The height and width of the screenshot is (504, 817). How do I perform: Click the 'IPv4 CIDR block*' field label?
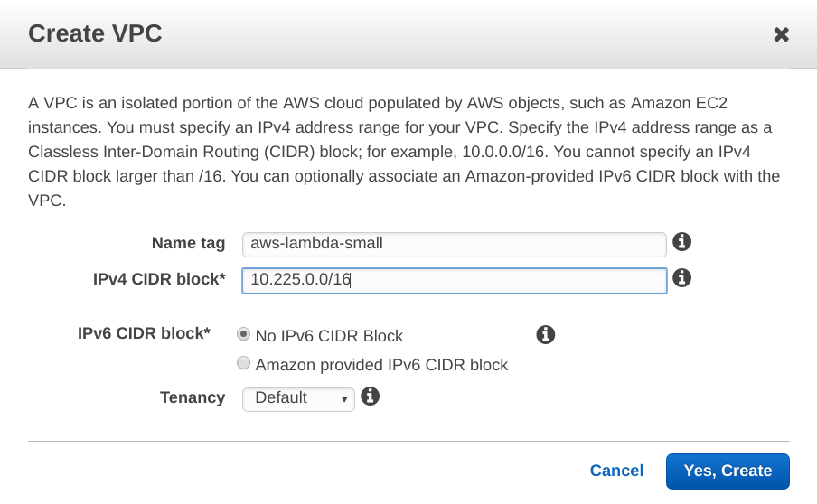coord(159,279)
